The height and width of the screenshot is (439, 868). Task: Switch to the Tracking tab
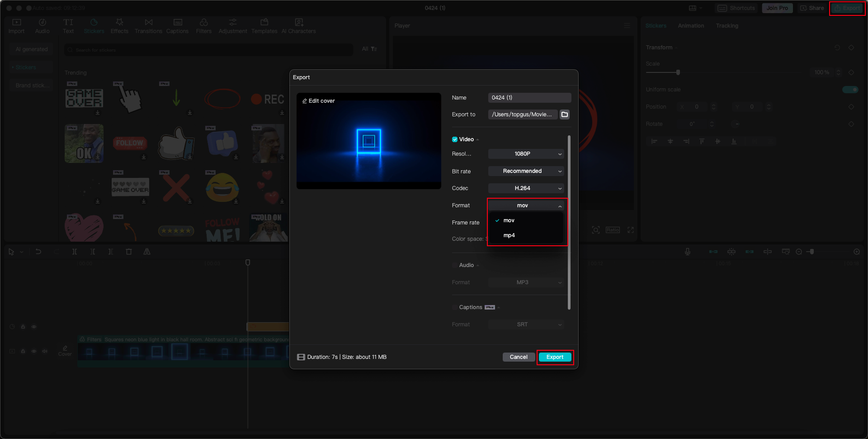(x=727, y=26)
